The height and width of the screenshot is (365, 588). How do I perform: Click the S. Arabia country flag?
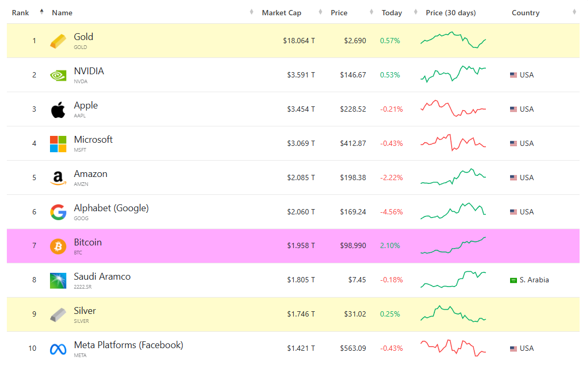[x=513, y=280]
